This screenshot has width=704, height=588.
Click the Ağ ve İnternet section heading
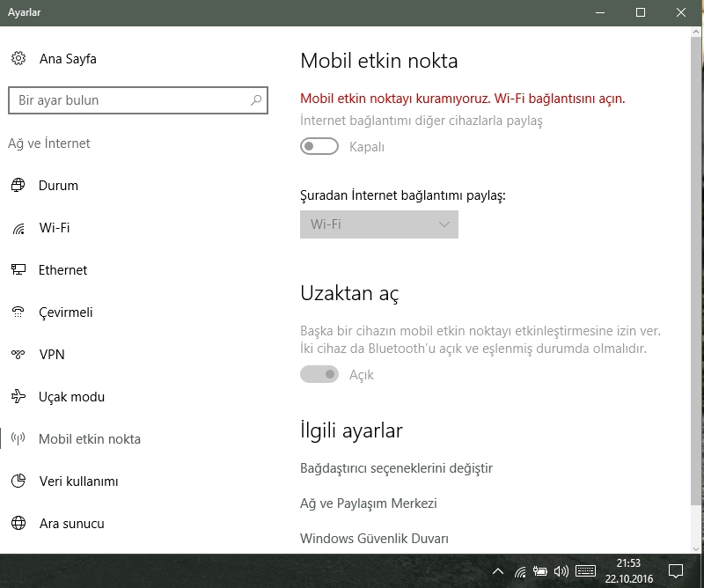pos(49,143)
